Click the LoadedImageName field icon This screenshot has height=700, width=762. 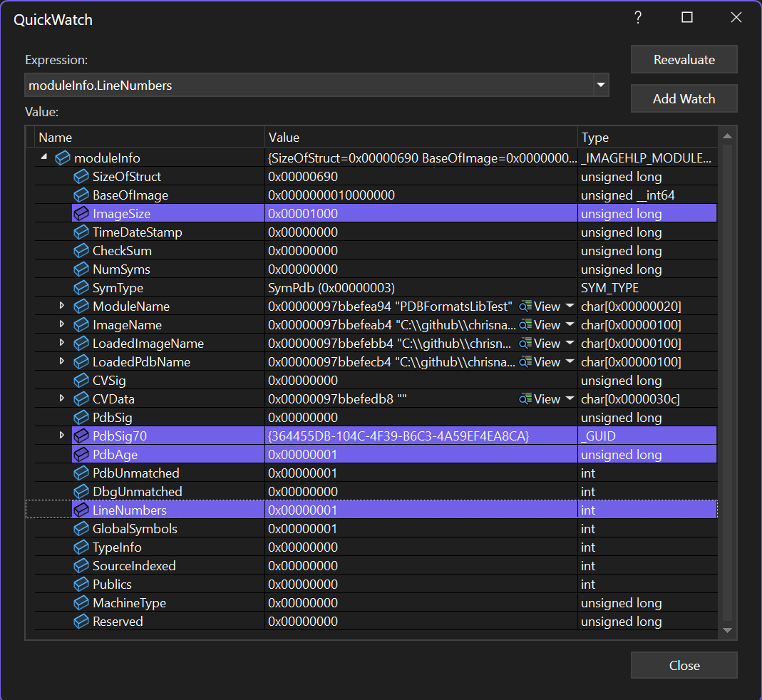(x=81, y=343)
